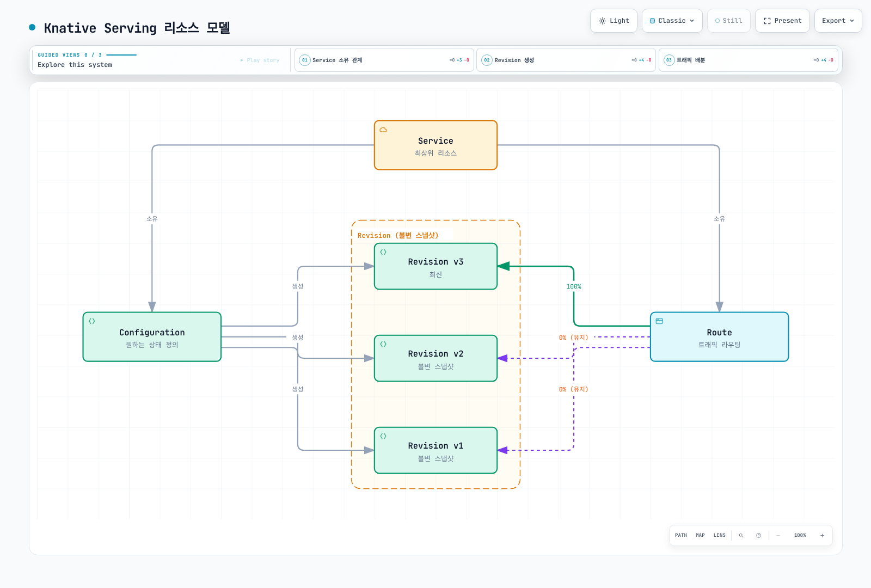Image resolution: width=871 pixels, height=588 pixels.
Task: Click the window icon on Route node
Action: 659,321
